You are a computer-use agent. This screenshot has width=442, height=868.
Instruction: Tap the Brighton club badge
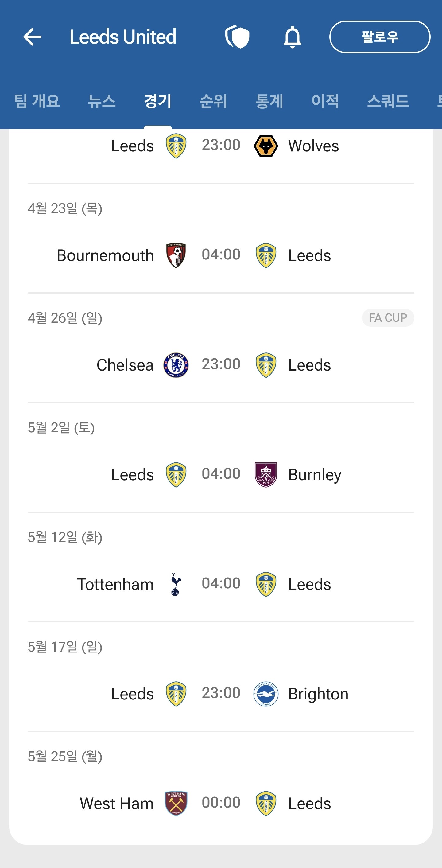pyautogui.click(x=266, y=694)
